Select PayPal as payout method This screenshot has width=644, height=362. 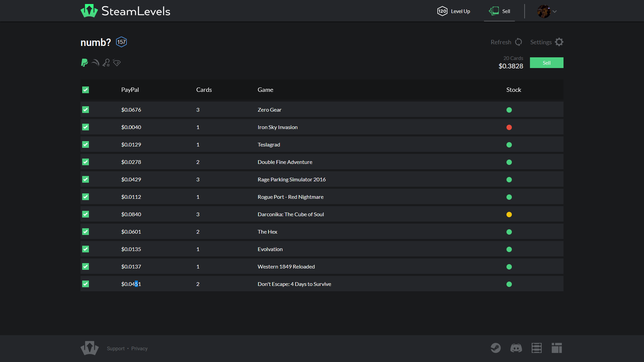84,63
